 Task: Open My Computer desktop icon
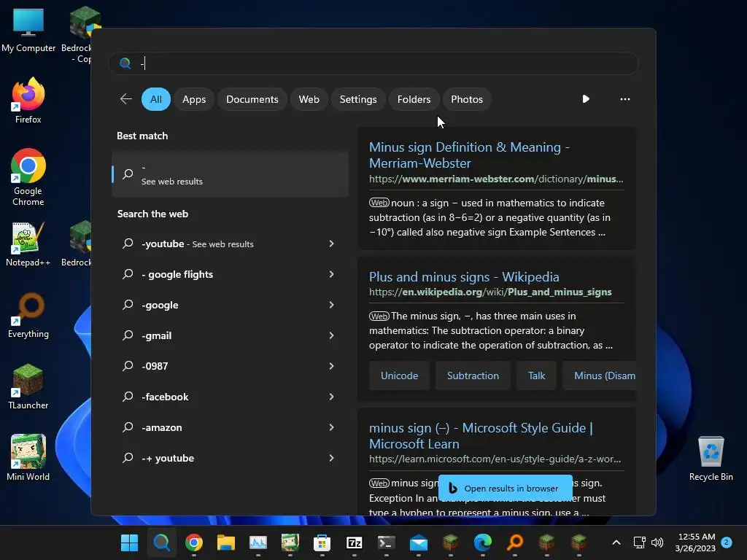pyautogui.click(x=28, y=29)
